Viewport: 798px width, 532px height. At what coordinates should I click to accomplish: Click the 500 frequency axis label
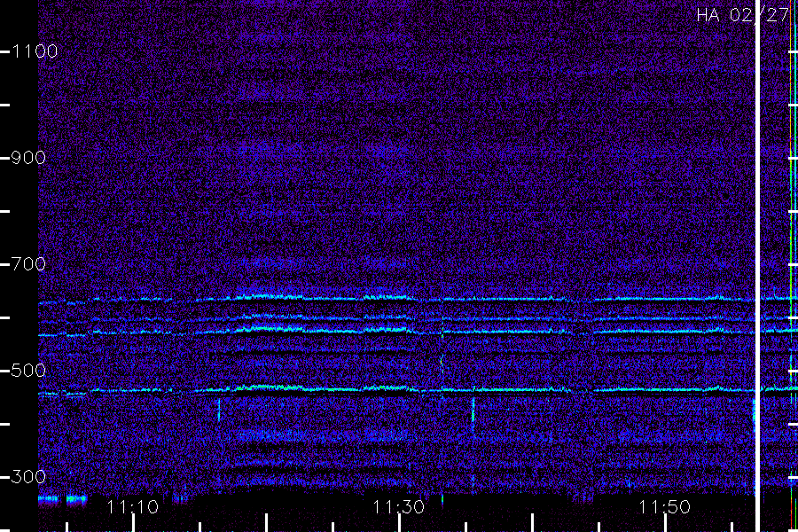(28, 371)
